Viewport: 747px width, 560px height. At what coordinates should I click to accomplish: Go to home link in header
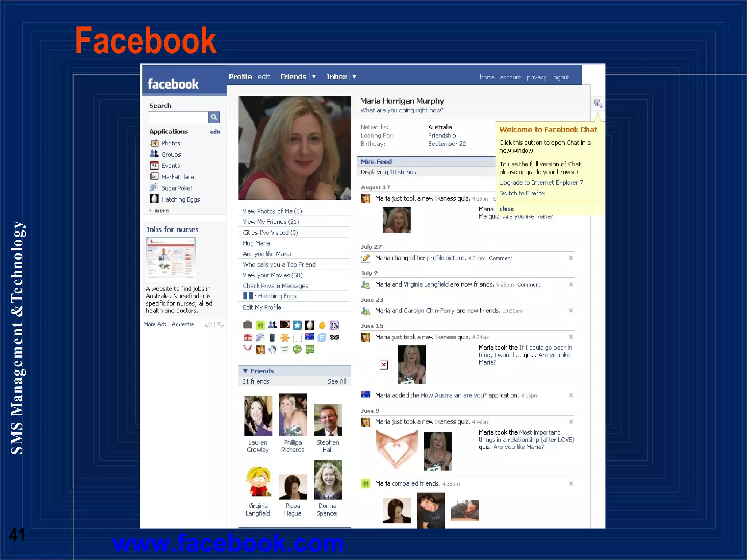(x=487, y=77)
